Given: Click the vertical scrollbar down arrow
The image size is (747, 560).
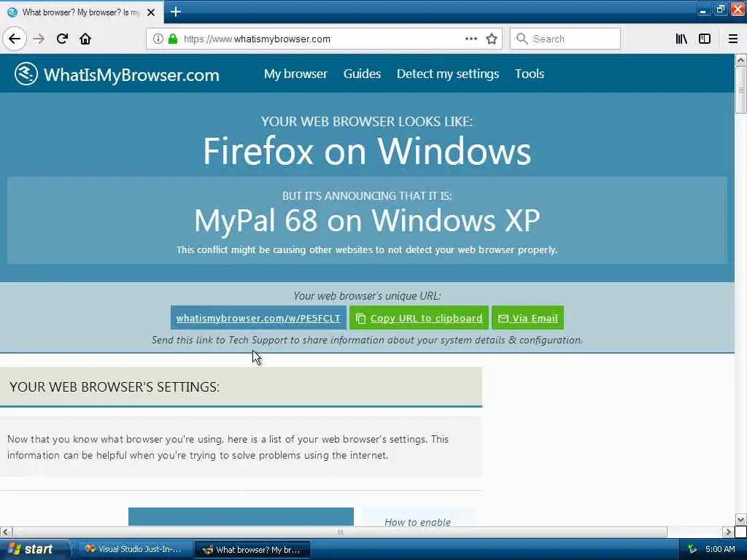Looking at the screenshot, I should pyautogui.click(x=740, y=519).
